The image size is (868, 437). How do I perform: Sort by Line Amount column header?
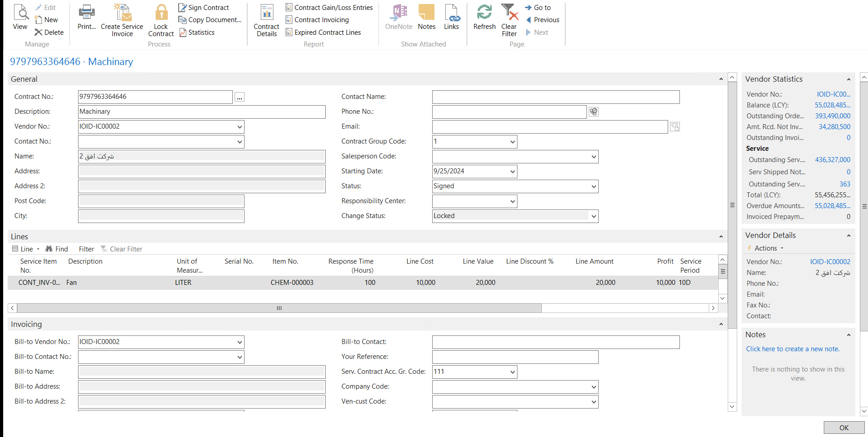point(594,261)
